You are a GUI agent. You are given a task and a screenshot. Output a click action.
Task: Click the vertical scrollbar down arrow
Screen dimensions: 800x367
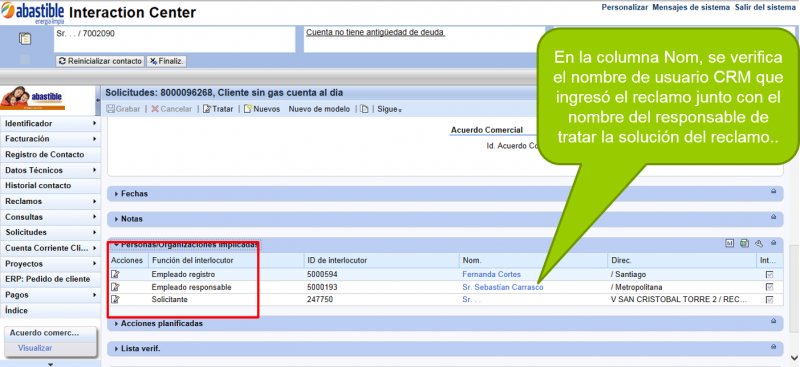click(x=794, y=358)
